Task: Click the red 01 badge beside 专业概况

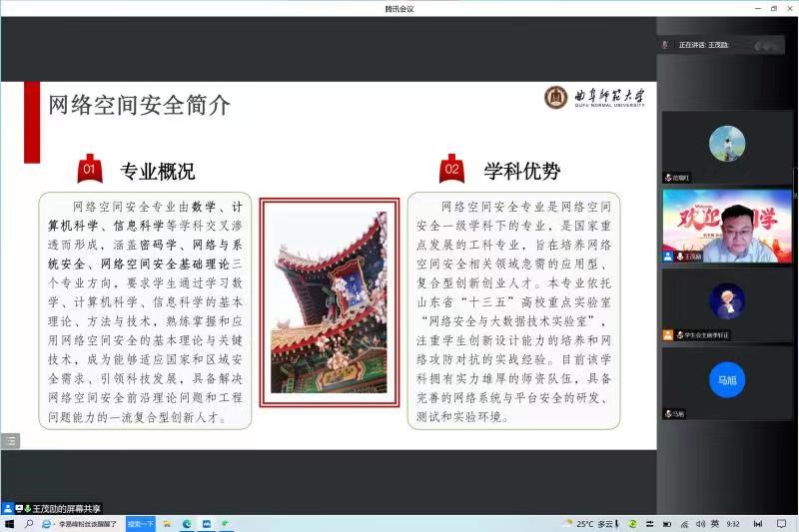Action: (x=90, y=170)
